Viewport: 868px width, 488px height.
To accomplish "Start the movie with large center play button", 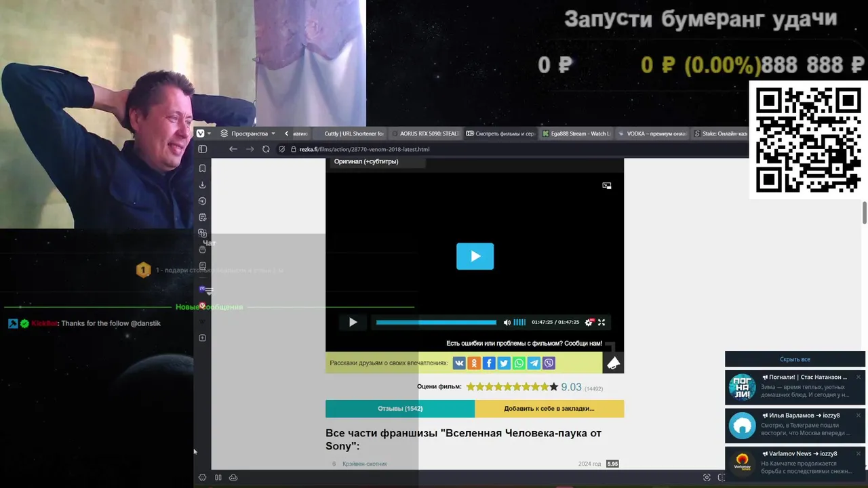I will pyautogui.click(x=475, y=256).
